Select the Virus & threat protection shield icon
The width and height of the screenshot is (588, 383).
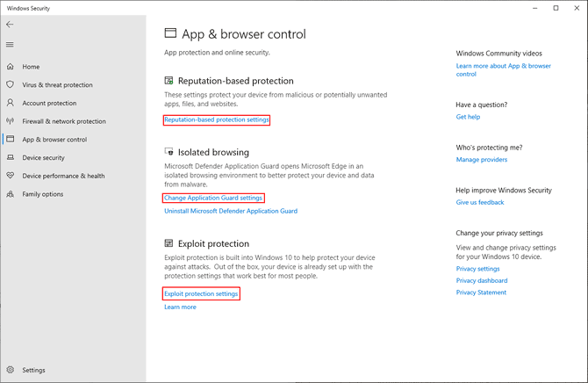tap(11, 85)
